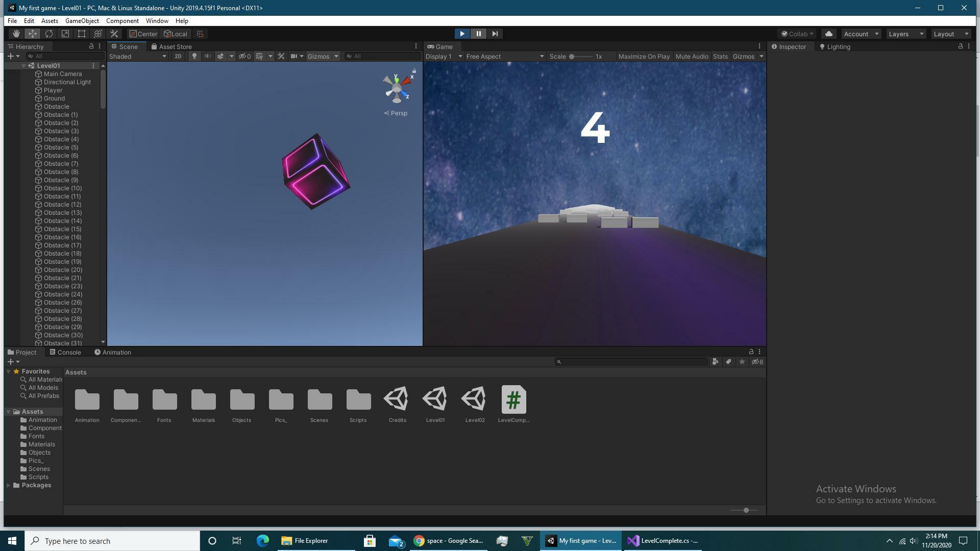The image size is (980, 551).
Task: Select the combined Transform tool
Action: click(98, 34)
